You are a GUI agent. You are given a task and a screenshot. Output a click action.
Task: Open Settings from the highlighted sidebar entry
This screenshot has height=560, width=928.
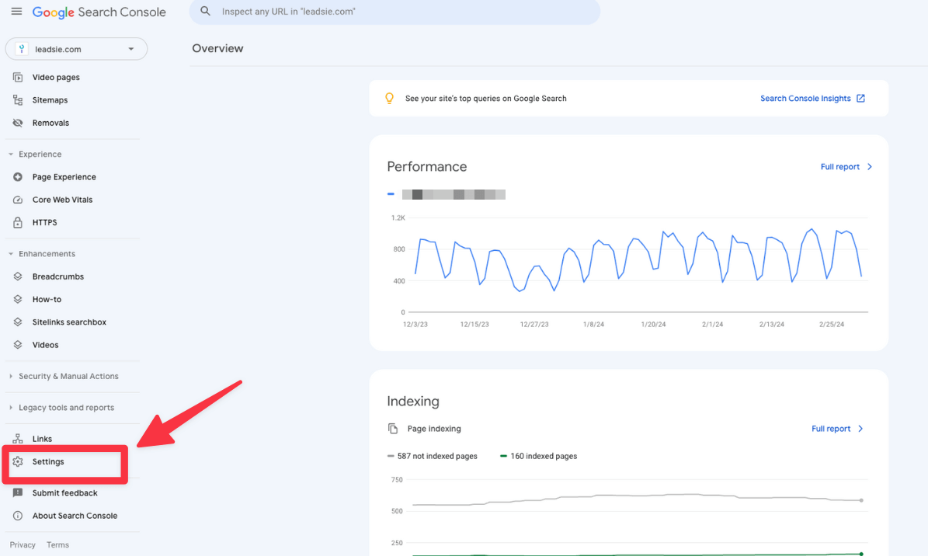click(x=50, y=461)
